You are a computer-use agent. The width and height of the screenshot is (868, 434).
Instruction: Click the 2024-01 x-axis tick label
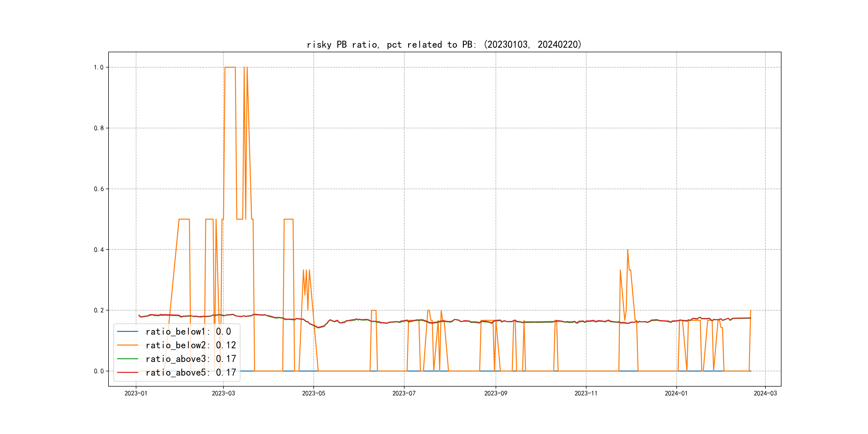[x=676, y=393]
